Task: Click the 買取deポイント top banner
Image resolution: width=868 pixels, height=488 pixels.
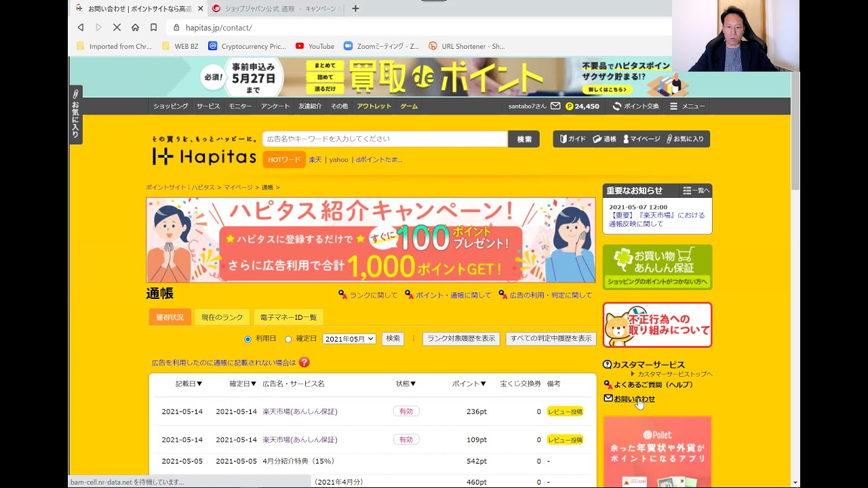Action: click(x=430, y=77)
